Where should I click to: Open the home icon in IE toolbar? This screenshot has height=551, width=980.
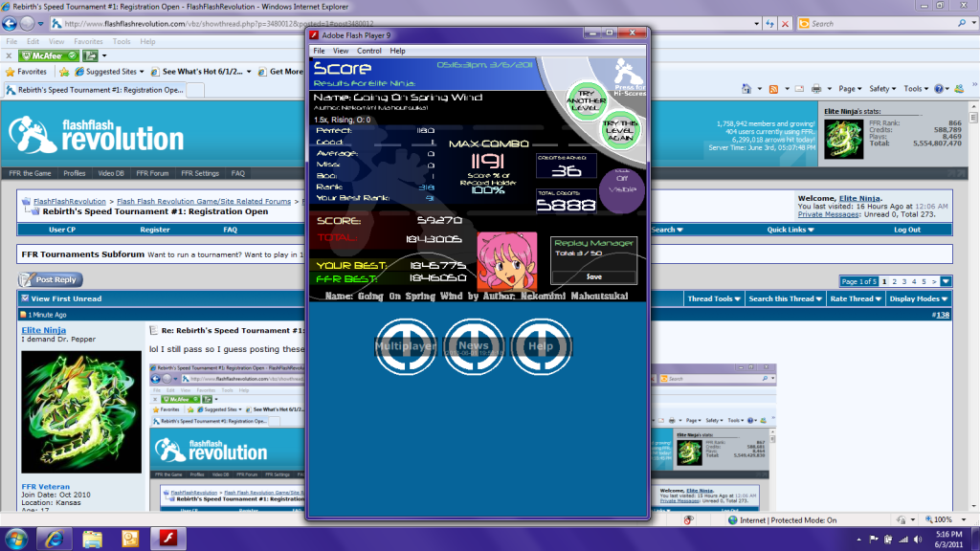(x=747, y=89)
